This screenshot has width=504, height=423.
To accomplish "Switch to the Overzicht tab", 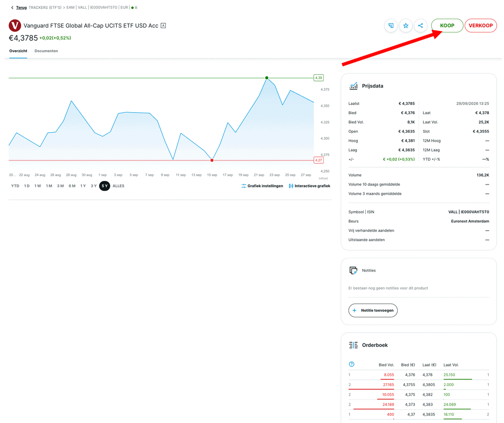I will tap(18, 51).
